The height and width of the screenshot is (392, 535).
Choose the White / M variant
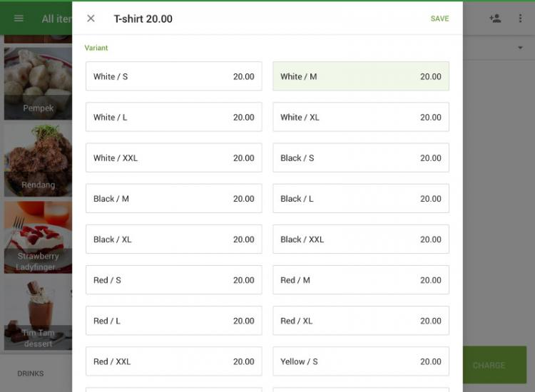click(x=360, y=76)
